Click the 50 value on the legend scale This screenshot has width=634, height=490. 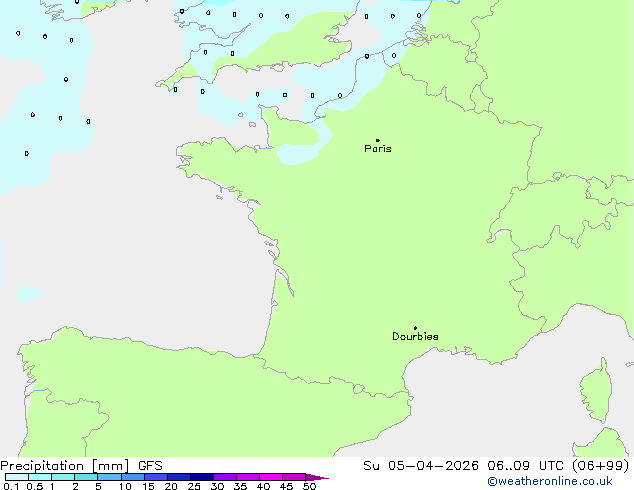[309, 486]
